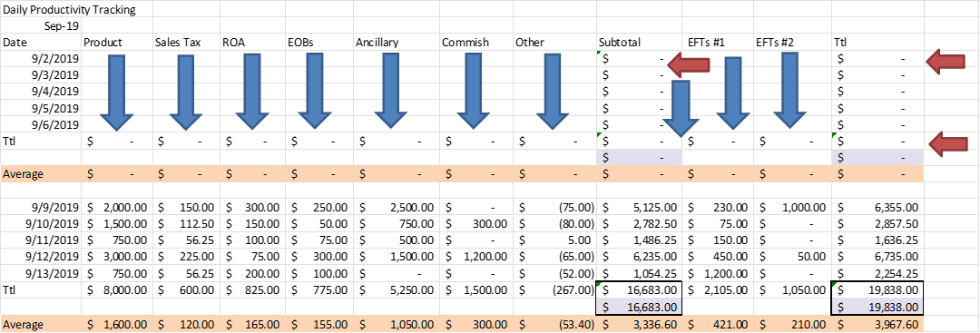The width and height of the screenshot is (980, 333).
Task: Click the blue arrow under EOBs
Action: tap(314, 92)
